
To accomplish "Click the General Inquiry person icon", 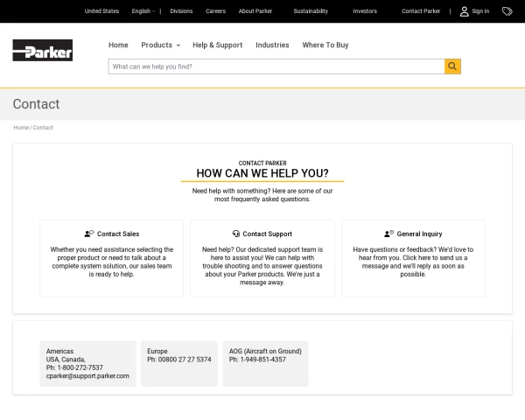I will click(388, 234).
